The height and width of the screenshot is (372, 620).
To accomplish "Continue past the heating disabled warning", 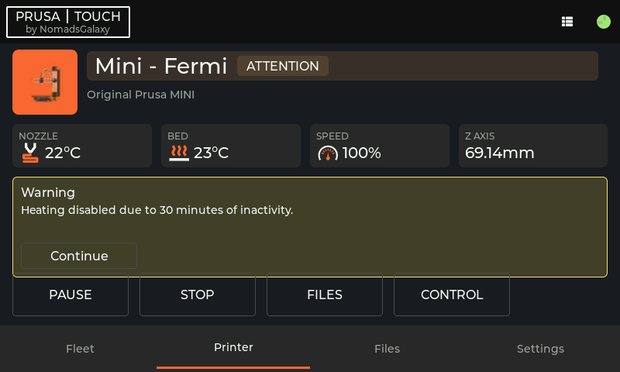I will tap(79, 256).
